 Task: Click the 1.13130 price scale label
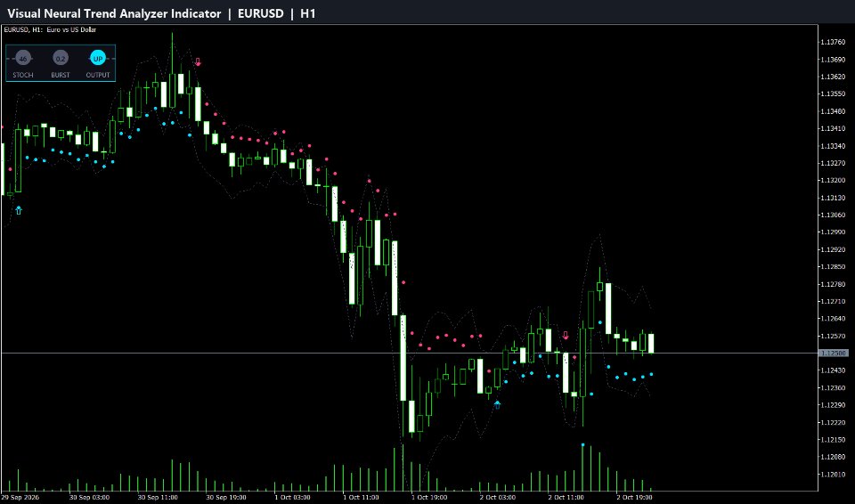tap(834, 198)
